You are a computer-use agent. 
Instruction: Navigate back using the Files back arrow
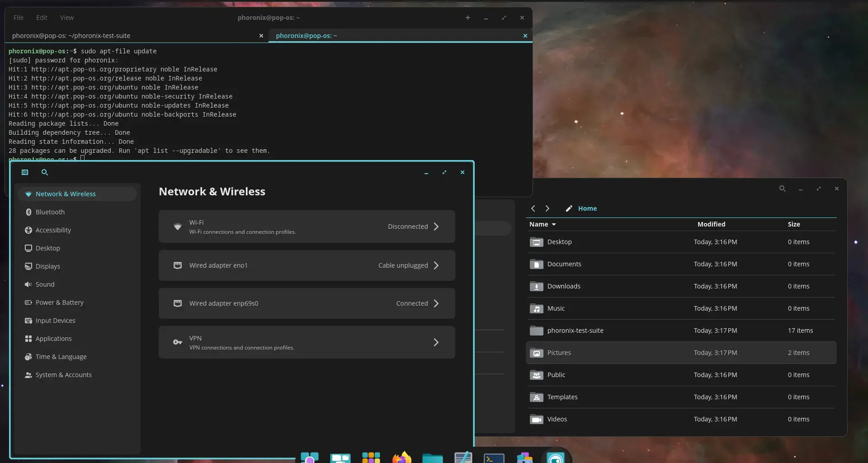pyautogui.click(x=533, y=208)
